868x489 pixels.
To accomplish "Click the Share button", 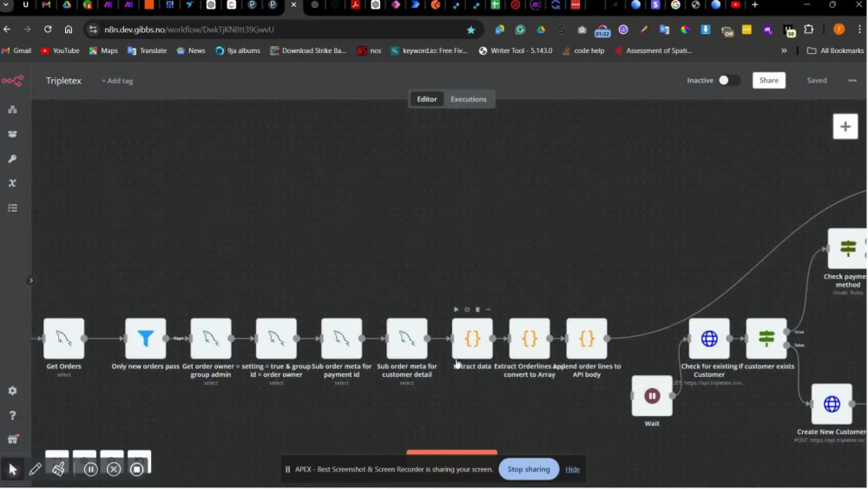I will (769, 80).
